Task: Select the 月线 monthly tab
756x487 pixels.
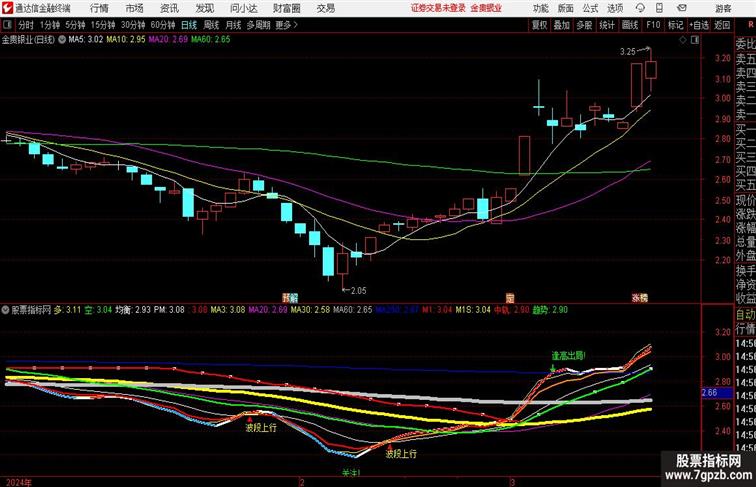Action: 233,25
